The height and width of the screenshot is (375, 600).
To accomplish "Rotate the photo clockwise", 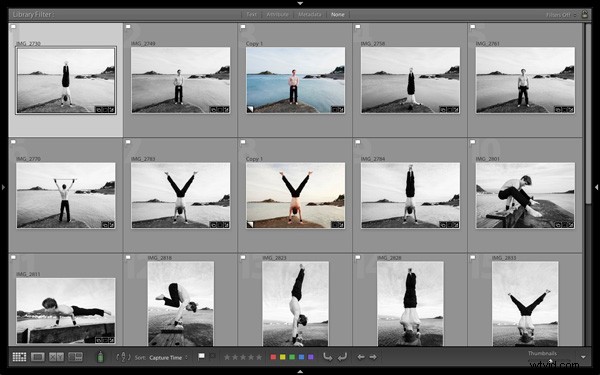I will 342,357.
